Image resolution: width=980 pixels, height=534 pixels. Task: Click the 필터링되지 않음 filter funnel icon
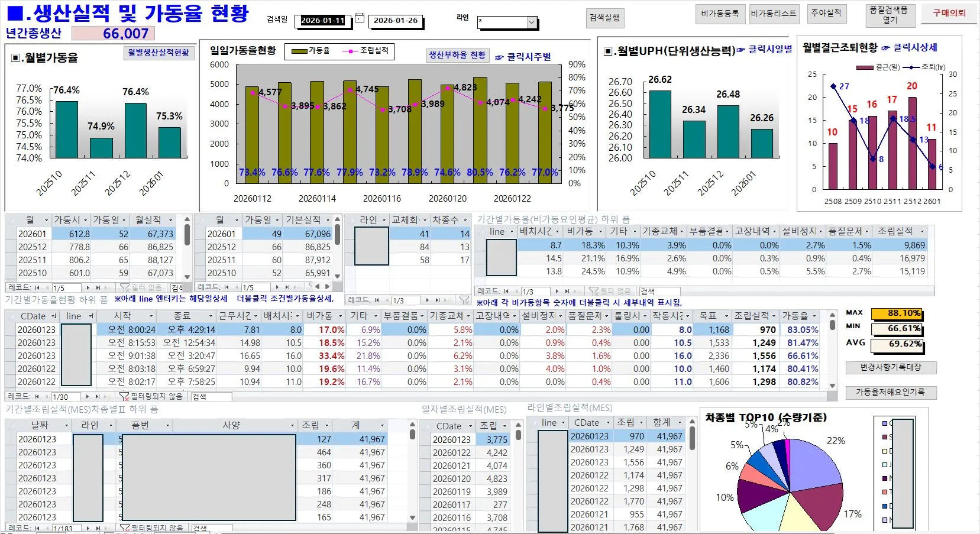(x=124, y=396)
